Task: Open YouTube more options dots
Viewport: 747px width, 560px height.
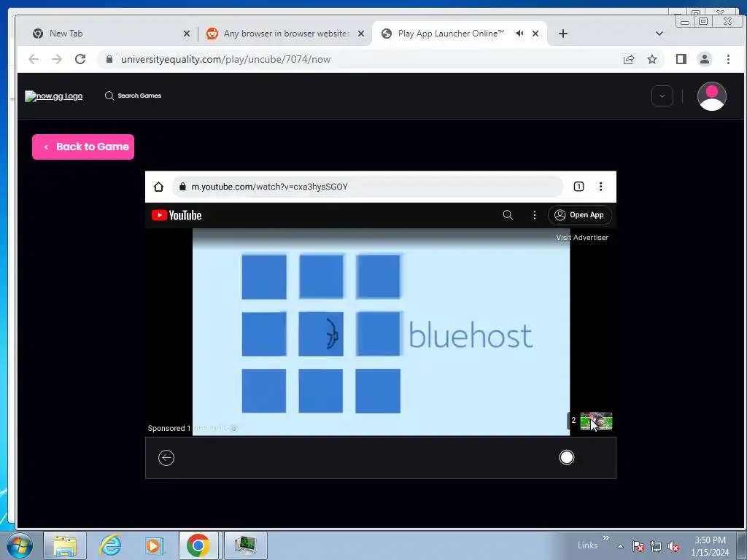Action: click(x=535, y=215)
